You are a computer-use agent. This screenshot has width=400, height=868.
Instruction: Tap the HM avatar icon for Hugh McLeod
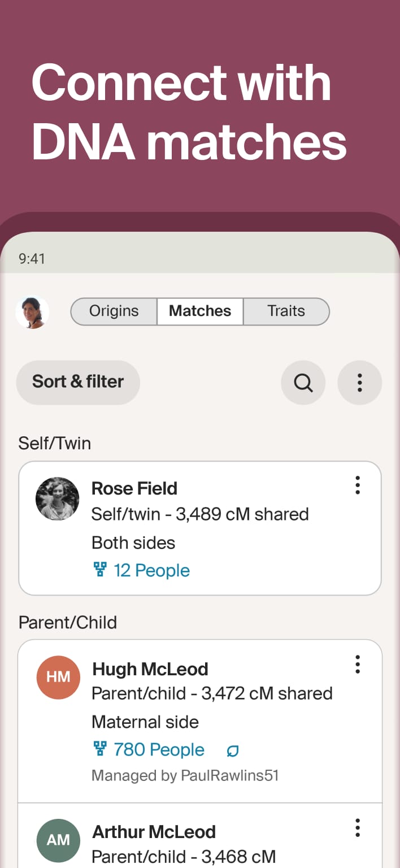(58, 677)
